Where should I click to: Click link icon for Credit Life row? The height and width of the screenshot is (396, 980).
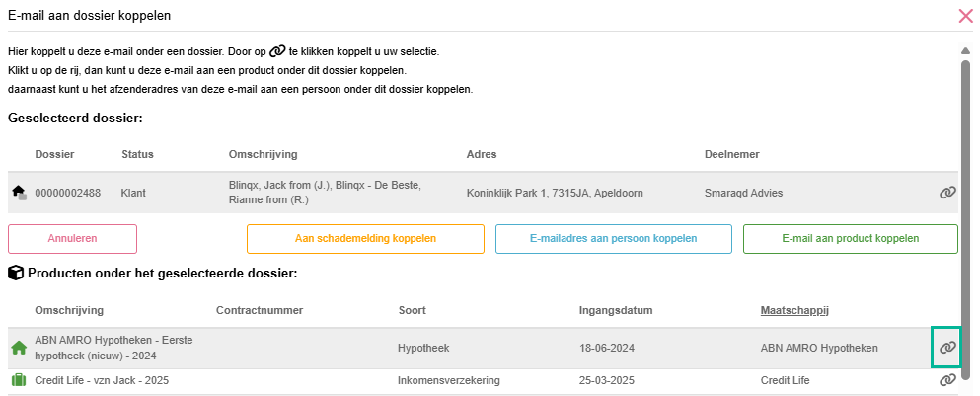click(947, 380)
